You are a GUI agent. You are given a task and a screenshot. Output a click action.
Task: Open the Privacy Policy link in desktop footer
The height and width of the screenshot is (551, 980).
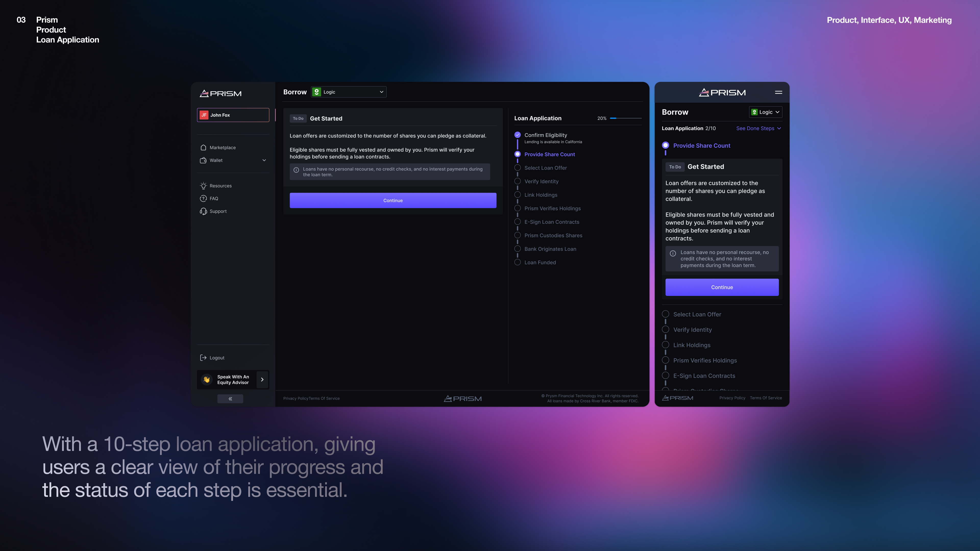(x=296, y=398)
